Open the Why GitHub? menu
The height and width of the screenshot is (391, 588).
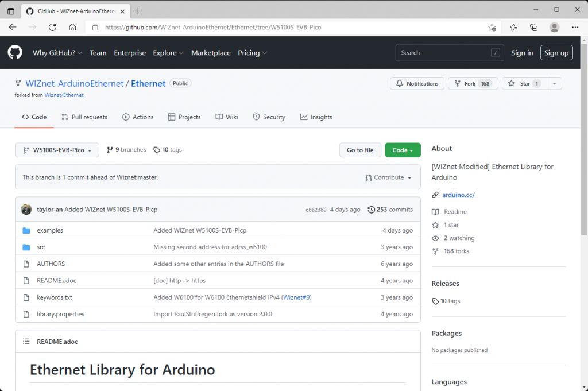(57, 53)
